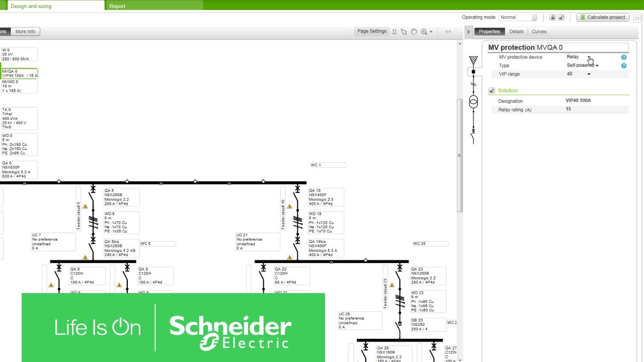This screenshot has height=362, width=644.
Task: Click the diagram vertical scrollbar thumb
Action: point(459,155)
